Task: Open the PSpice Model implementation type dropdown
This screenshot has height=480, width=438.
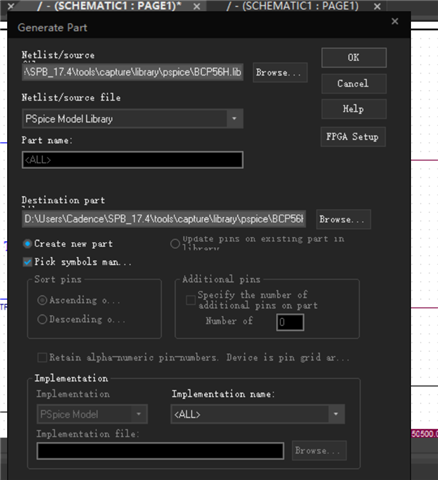Action: (x=92, y=414)
